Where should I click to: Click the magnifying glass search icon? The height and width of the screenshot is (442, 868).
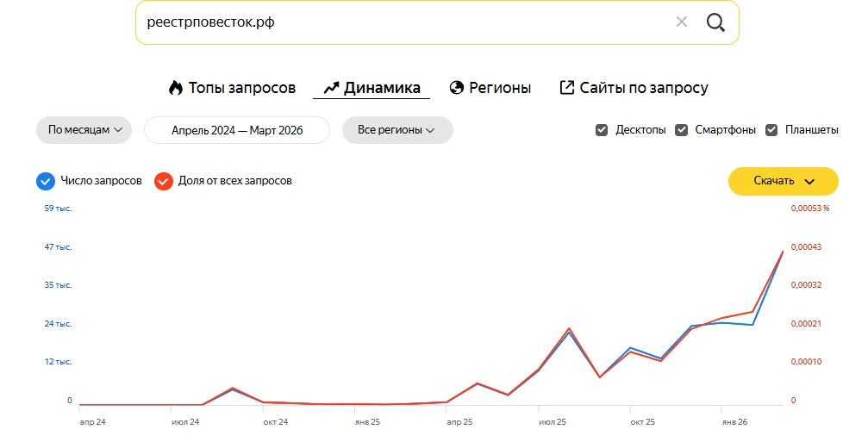[x=715, y=22]
